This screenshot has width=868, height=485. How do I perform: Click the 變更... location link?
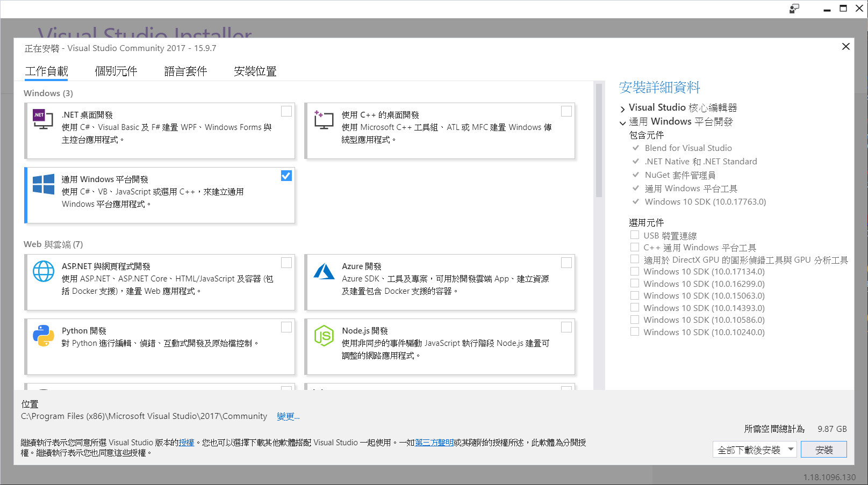pyautogui.click(x=288, y=416)
